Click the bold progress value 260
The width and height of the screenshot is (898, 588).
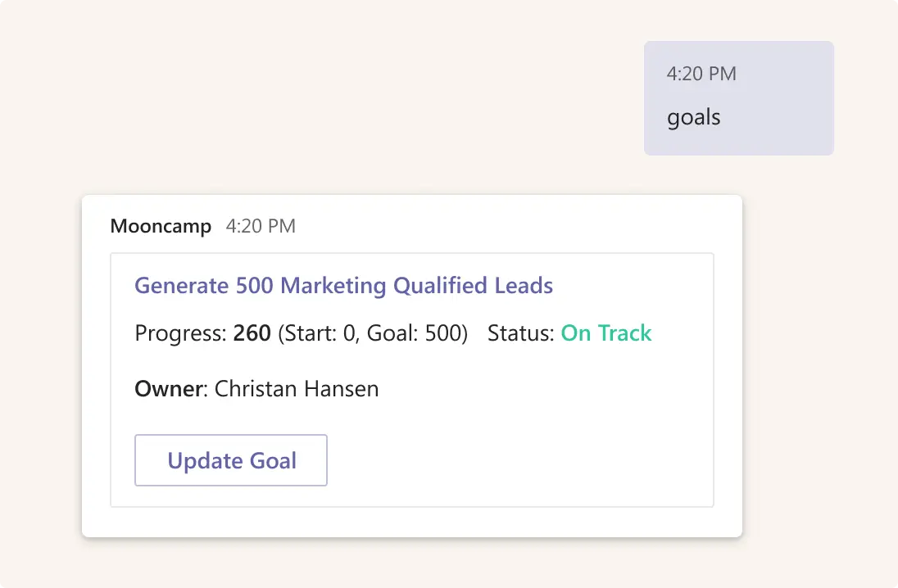click(x=252, y=333)
